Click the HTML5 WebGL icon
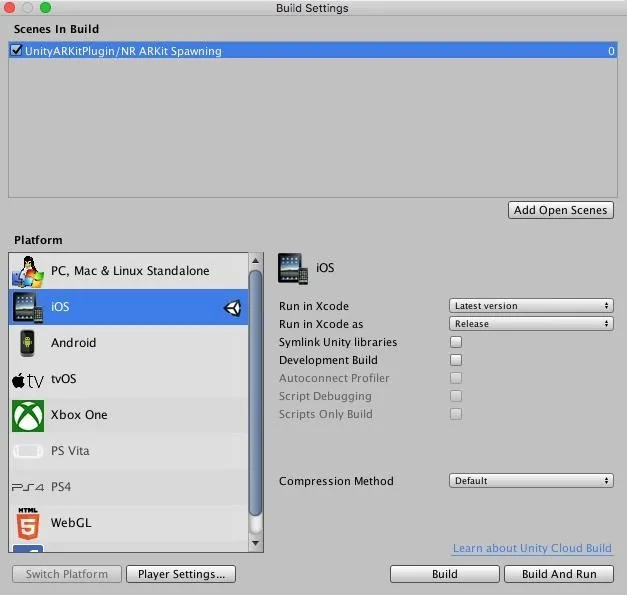 pos(28,523)
